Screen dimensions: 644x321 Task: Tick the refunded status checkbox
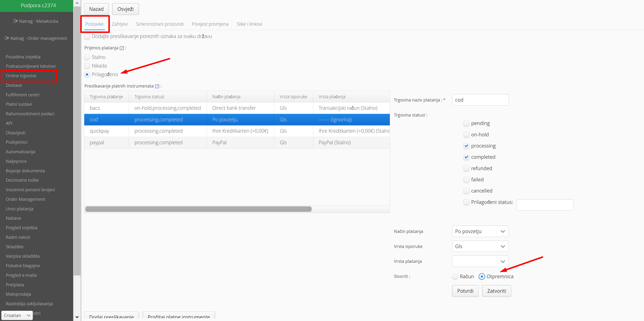(466, 168)
